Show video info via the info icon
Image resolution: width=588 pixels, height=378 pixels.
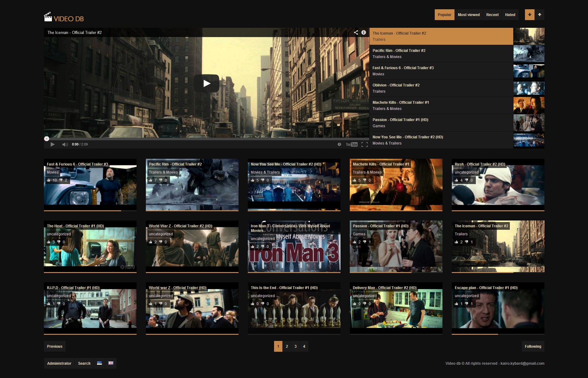(364, 32)
